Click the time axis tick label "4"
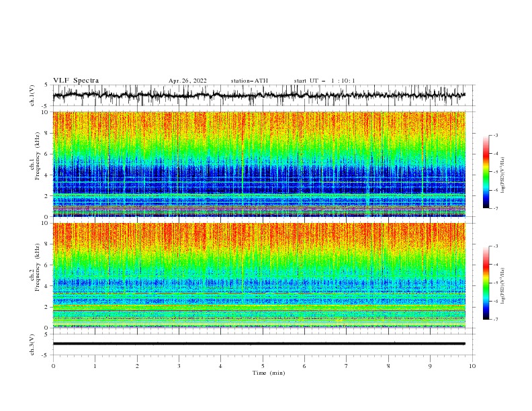This screenshot has height=411, width=532. click(220, 366)
